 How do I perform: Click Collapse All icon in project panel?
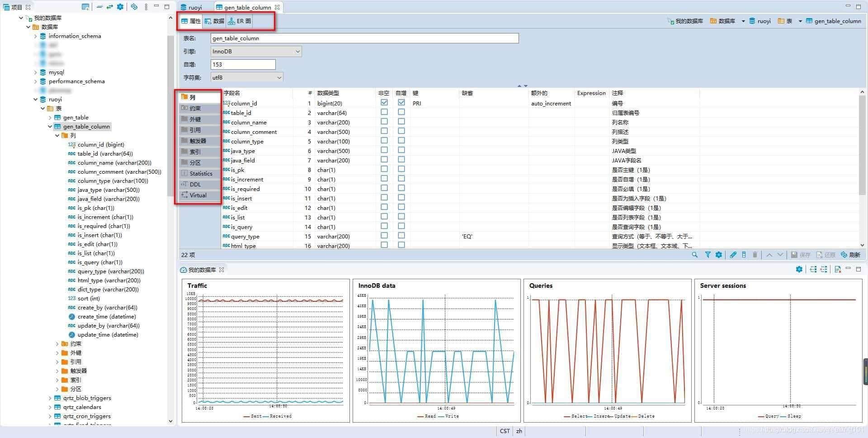click(99, 7)
